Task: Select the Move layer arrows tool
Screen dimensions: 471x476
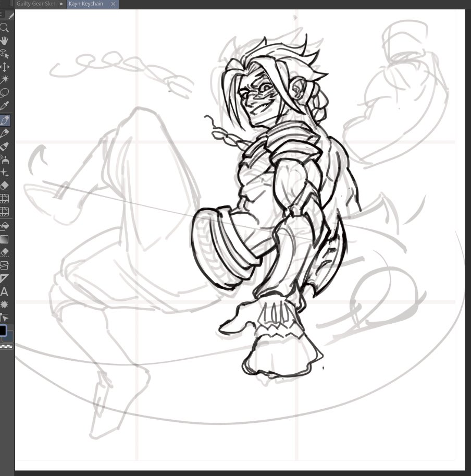Action: point(4,67)
